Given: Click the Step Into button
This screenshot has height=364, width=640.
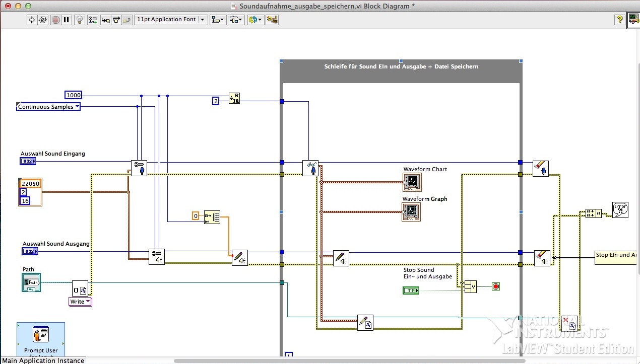Looking at the screenshot, I should coord(105,20).
